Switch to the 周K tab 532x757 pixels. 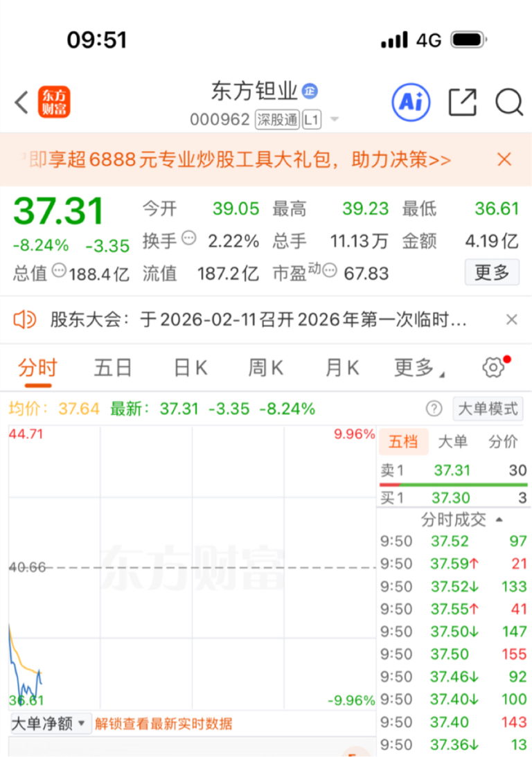click(265, 368)
